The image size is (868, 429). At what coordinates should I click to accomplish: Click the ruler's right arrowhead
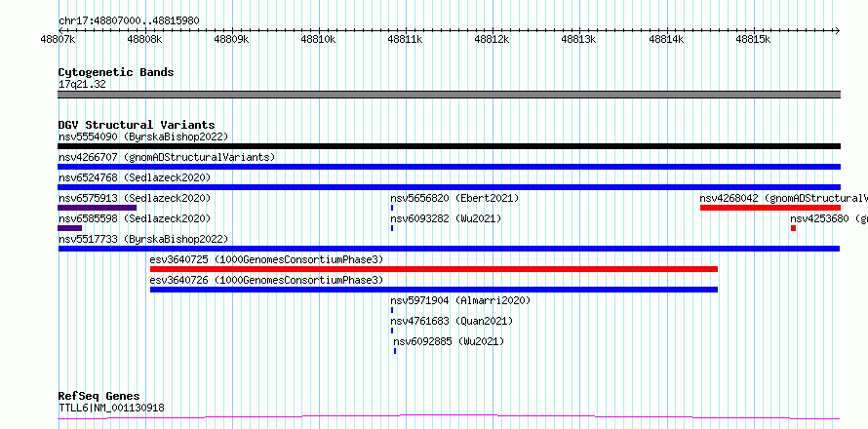pos(837,30)
